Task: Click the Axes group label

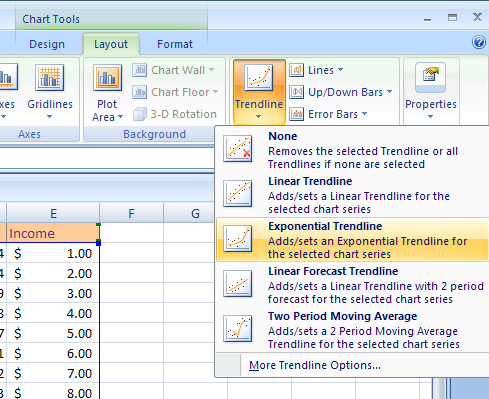Action: 29,134
